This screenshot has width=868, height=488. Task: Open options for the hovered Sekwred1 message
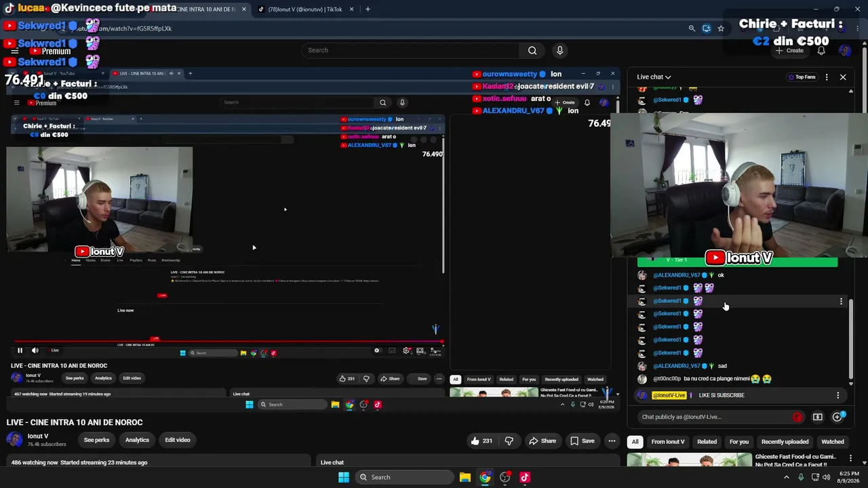841,302
